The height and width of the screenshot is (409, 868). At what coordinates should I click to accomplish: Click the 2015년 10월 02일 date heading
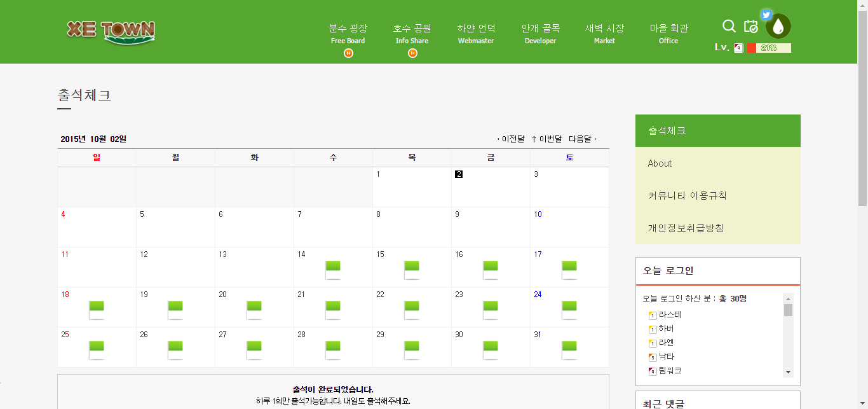[93, 139]
